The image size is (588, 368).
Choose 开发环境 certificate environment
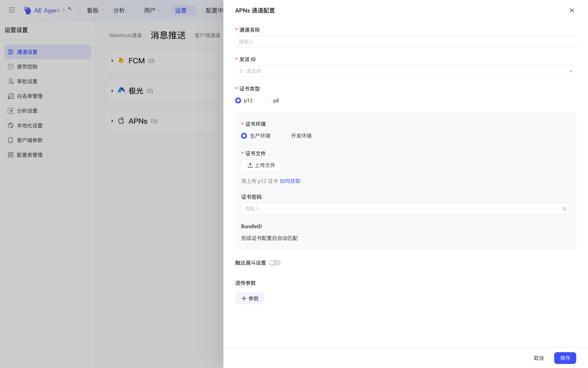pyautogui.click(x=285, y=136)
